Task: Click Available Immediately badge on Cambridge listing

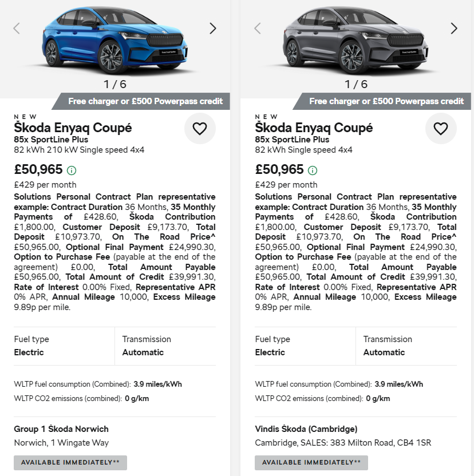Action: pyautogui.click(x=311, y=462)
